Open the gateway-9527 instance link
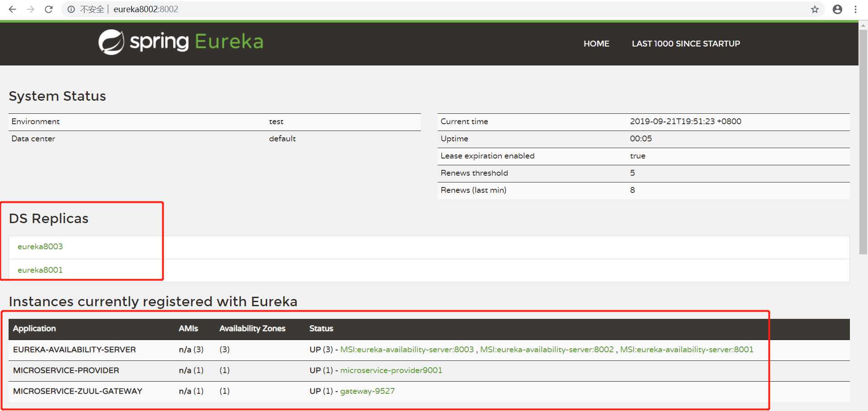This screenshot has height=411, width=868. point(368,391)
